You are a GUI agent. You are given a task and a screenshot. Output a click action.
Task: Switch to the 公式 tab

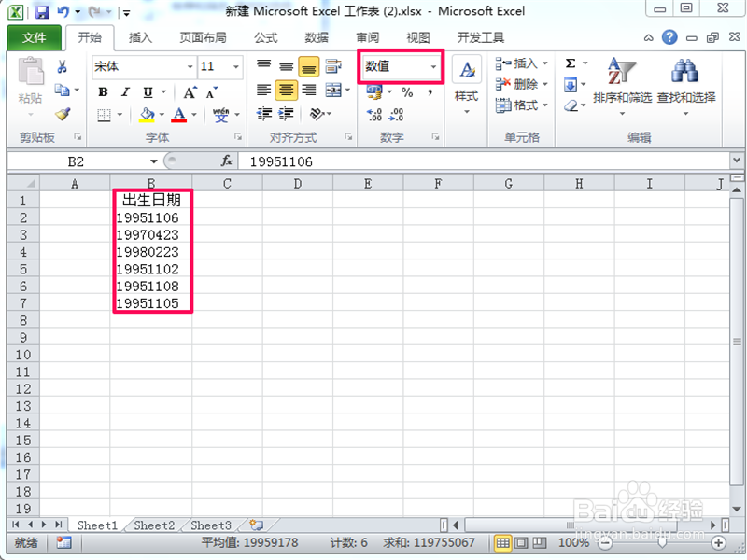tap(265, 37)
